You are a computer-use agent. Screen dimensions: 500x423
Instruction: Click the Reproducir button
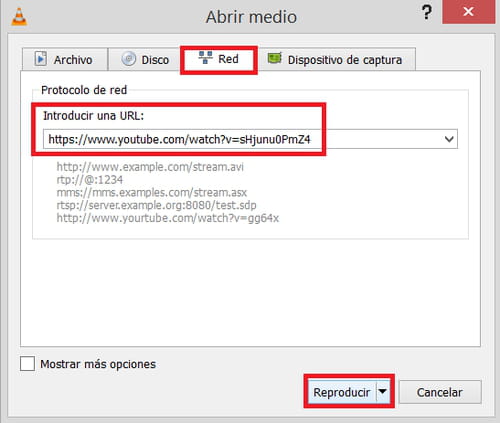[342, 392]
